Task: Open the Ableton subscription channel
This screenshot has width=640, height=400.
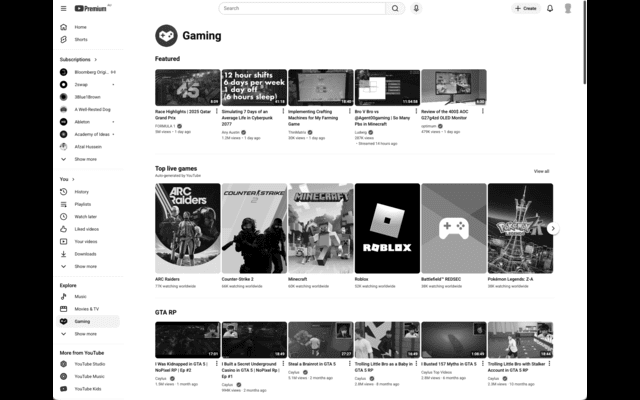Action: click(x=89, y=122)
